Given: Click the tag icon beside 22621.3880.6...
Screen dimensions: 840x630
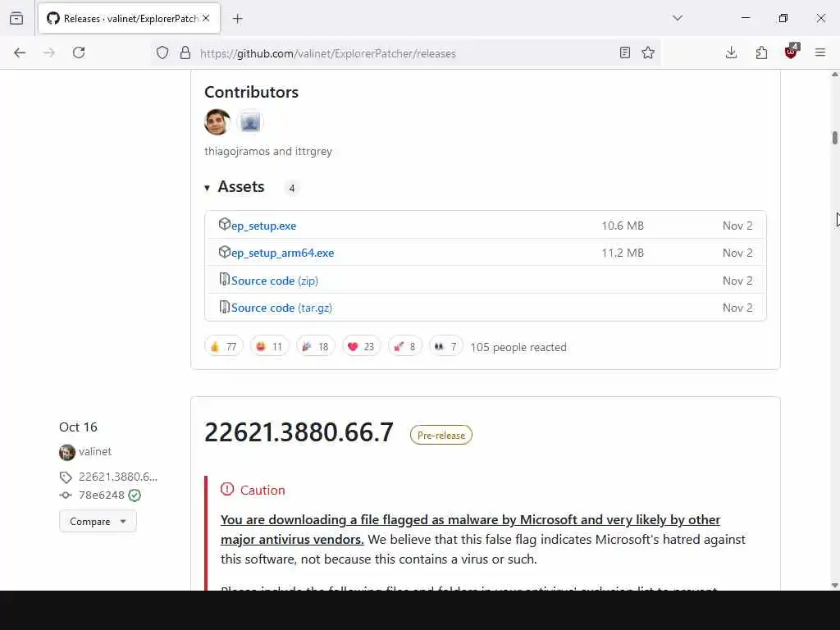Looking at the screenshot, I should click(x=66, y=477).
